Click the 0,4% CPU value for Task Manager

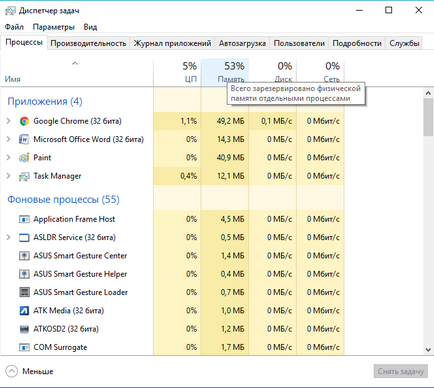189,176
